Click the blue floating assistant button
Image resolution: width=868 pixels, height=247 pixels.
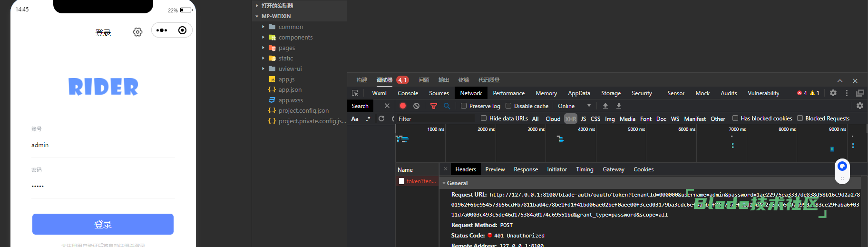[x=842, y=166]
